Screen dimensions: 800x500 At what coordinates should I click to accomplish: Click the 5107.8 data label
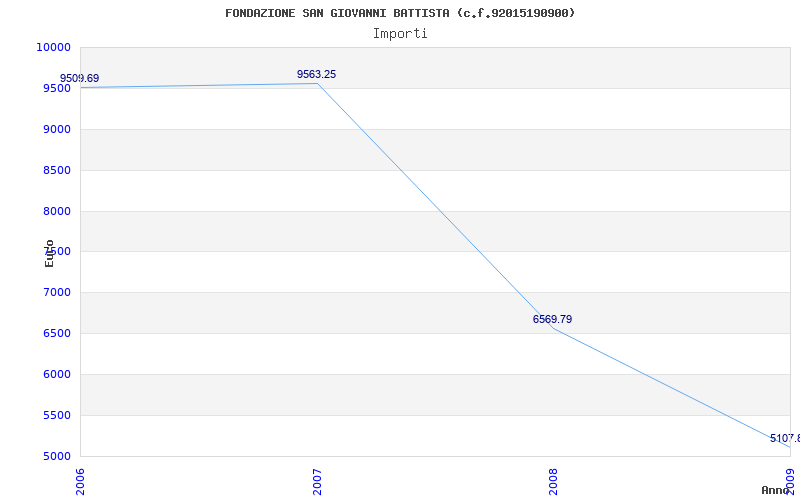pyautogui.click(x=784, y=438)
